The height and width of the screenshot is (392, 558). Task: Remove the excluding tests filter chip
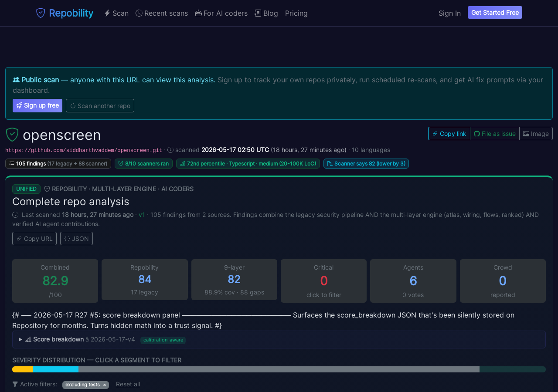click(104, 385)
